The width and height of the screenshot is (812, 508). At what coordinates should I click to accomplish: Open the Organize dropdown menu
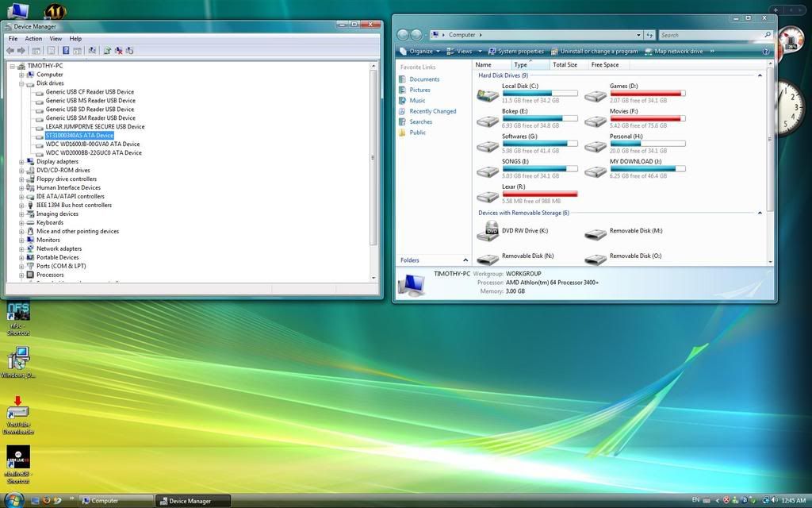coord(420,51)
